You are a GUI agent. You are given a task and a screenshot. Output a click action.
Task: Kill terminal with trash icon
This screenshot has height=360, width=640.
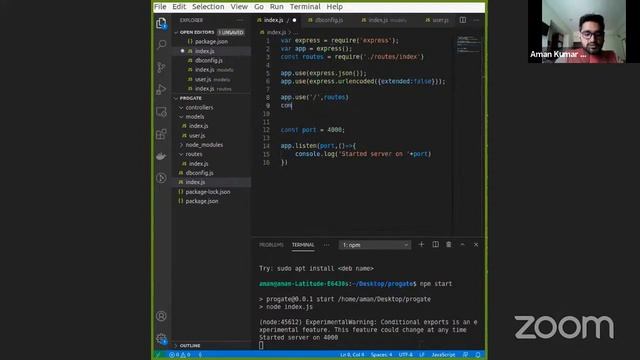click(449, 244)
